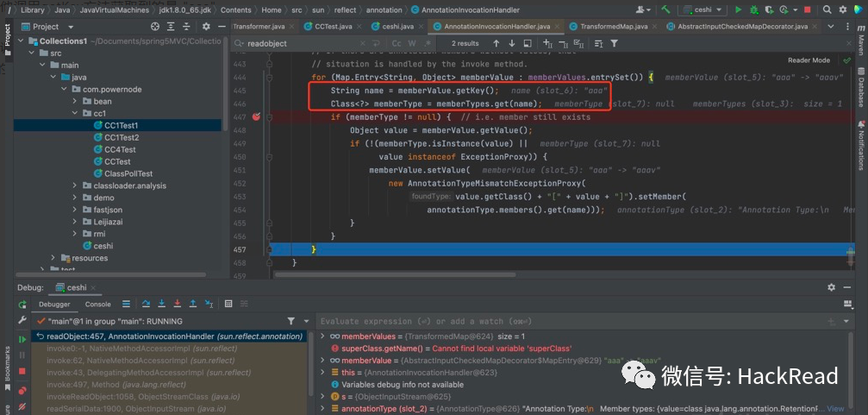Click the Build project hammer icon
The height and width of the screenshot is (415, 868).
(666, 9)
